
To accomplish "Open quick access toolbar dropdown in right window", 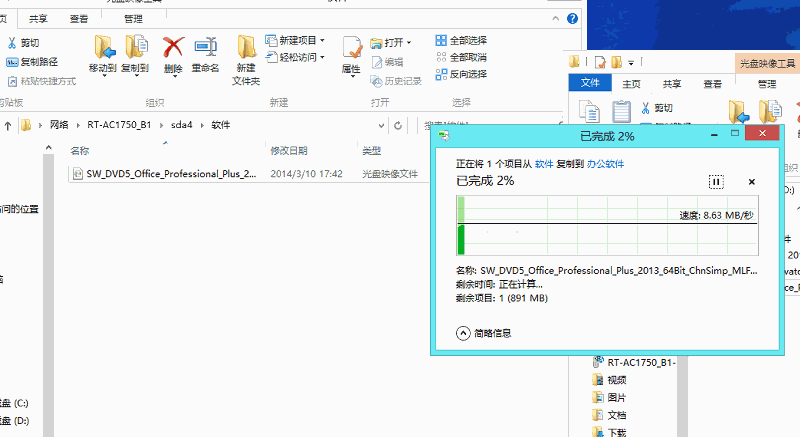I will pyautogui.click(x=631, y=63).
